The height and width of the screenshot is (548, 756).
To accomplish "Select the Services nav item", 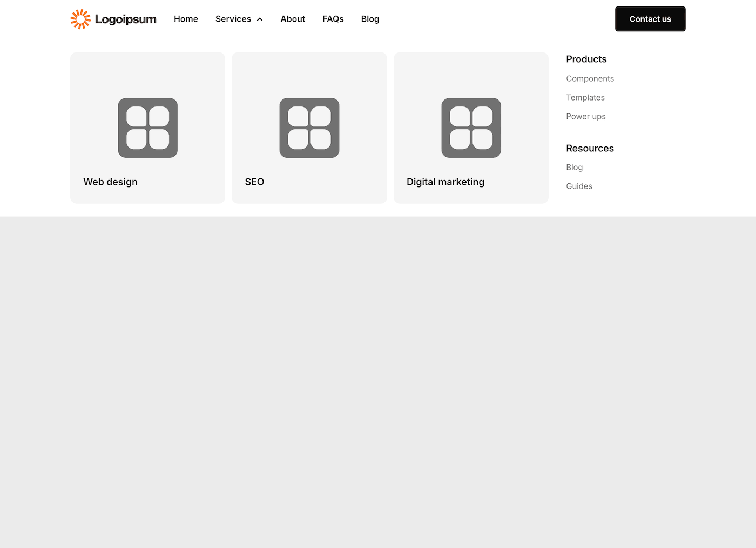I will click(x=233, y=19).
